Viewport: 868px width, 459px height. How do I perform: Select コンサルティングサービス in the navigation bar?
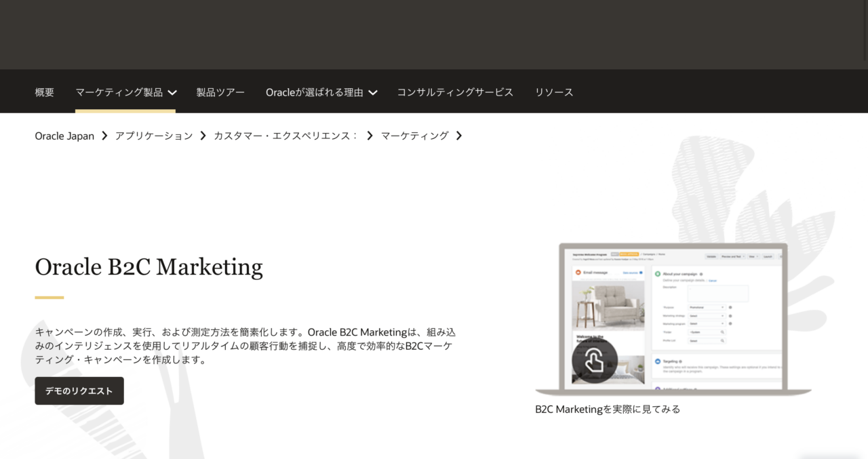455,92
